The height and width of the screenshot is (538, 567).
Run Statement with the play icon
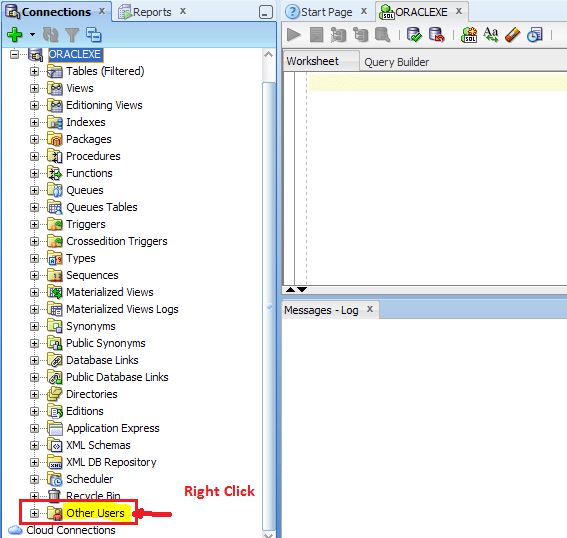[294, 35]
